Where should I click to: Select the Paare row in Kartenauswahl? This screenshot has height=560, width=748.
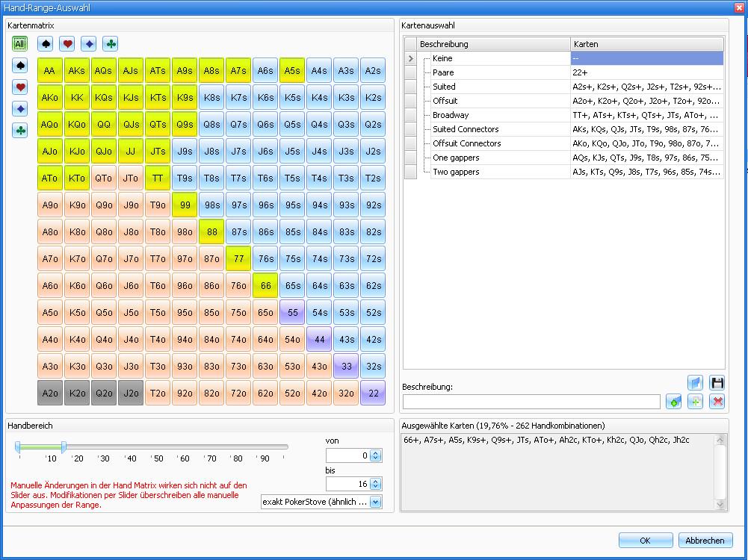click(564, 72)
